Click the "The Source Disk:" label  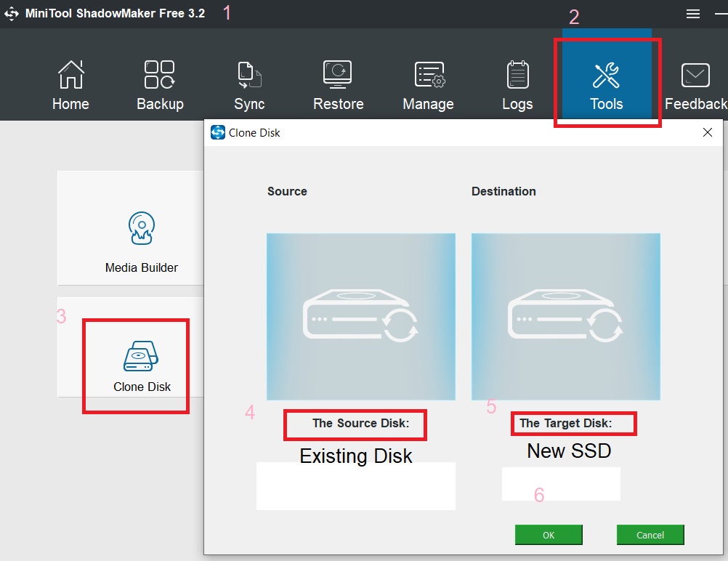(x=361, y=423)
